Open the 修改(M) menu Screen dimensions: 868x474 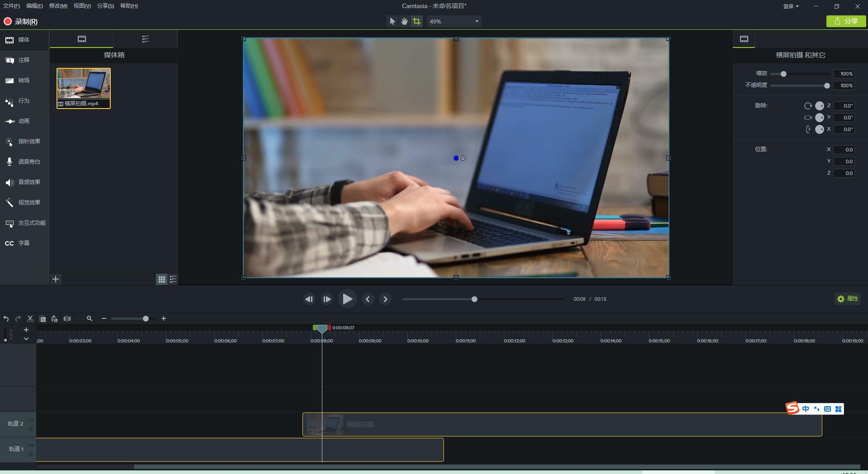(x=58, y=6)
